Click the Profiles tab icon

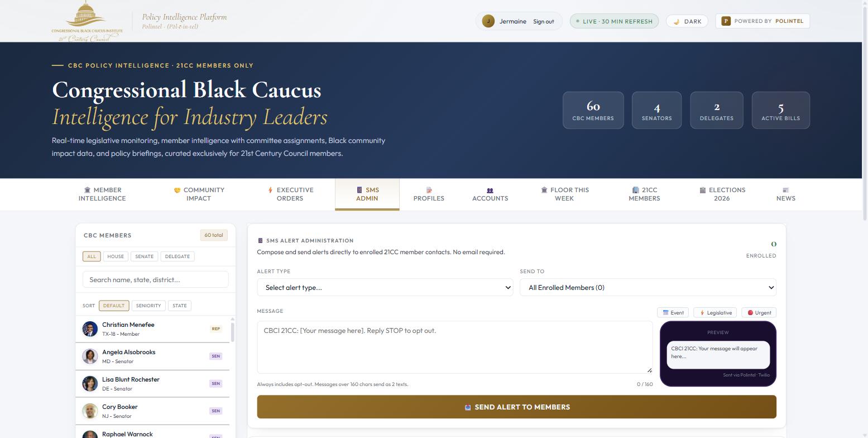pos(429,190)
